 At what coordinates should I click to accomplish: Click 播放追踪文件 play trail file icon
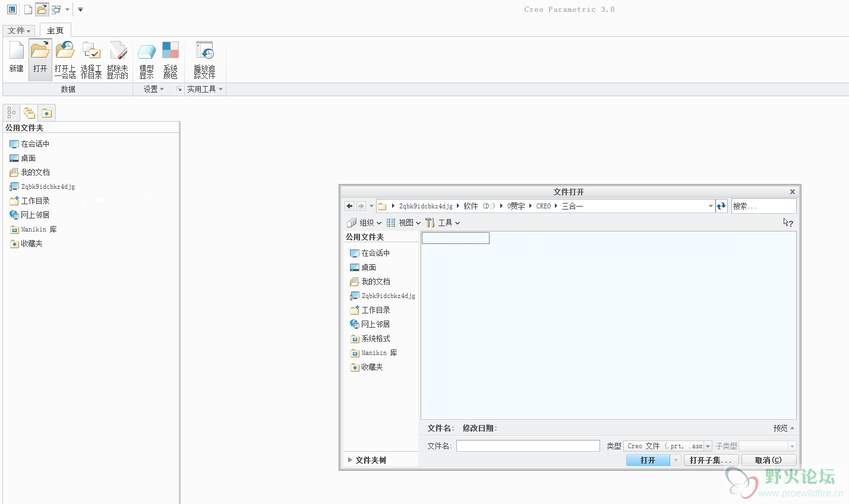click(204, 59)
